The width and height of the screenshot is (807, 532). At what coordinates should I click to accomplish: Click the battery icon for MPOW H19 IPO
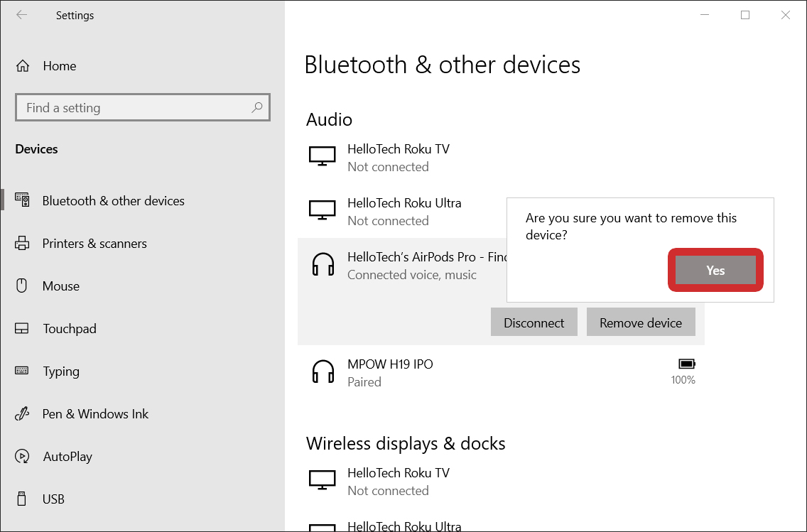686,363
